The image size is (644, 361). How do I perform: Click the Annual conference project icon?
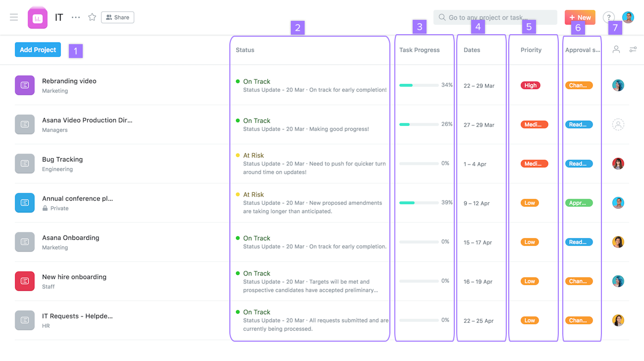[24, 202]
